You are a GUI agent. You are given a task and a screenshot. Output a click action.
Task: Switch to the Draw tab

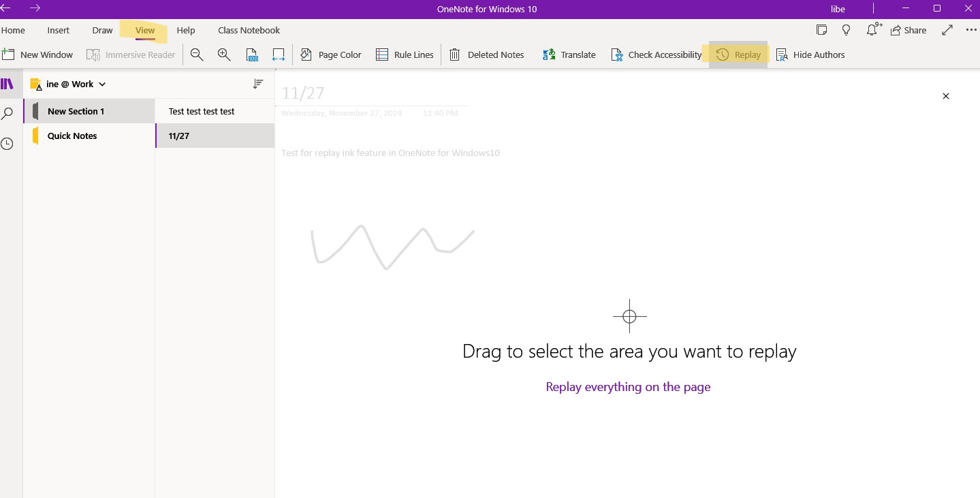click(x=102, y=30)
